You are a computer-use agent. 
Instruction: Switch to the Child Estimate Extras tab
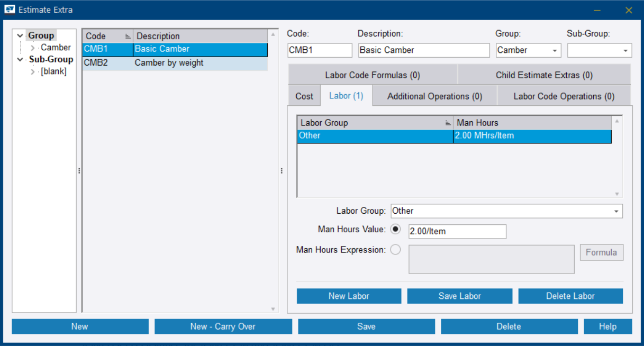pyautogui.click(x=544, y=75)
